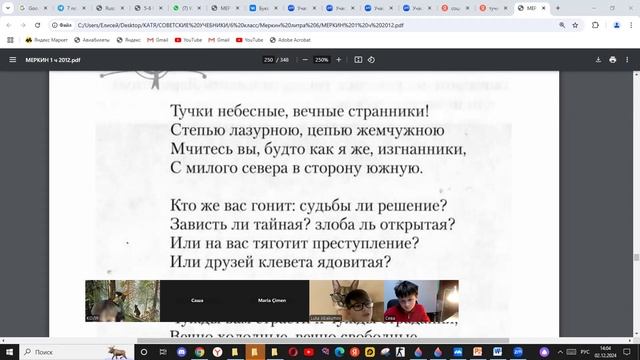Open Cortana circle icon on taskbar

click(x=144, y=352)
